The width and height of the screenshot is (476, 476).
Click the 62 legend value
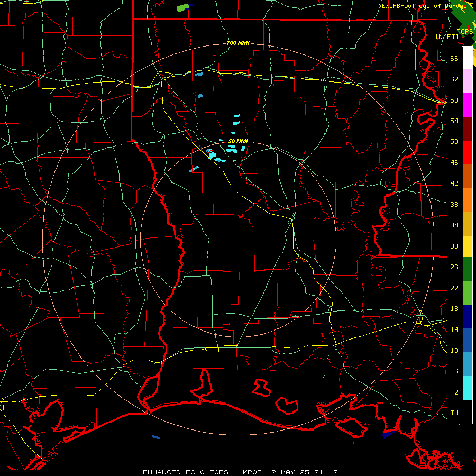(454, 79)
